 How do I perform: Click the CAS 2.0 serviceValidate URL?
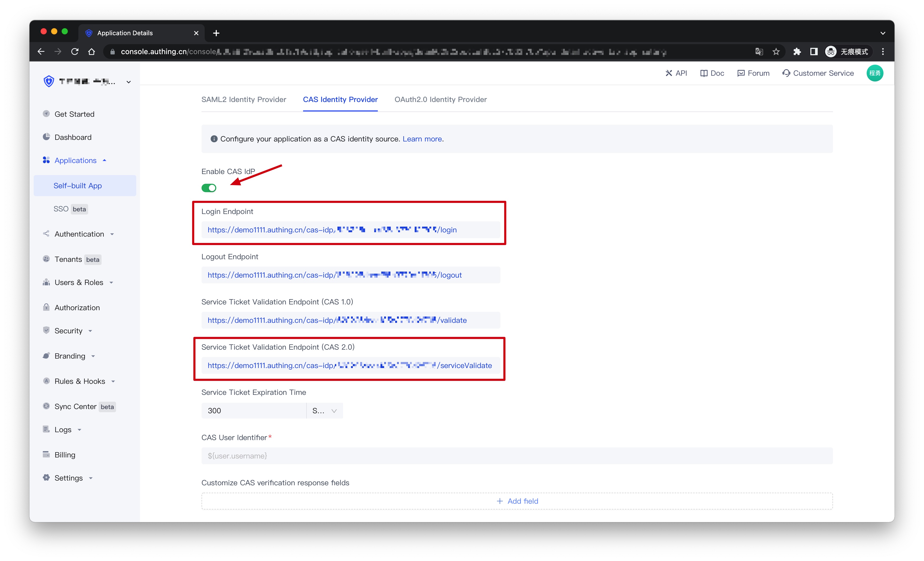350,365
